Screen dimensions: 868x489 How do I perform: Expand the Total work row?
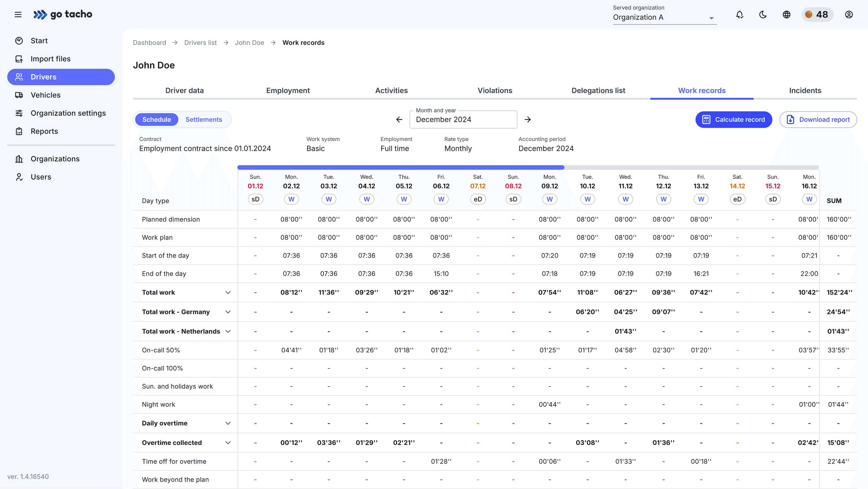point(228,292)
